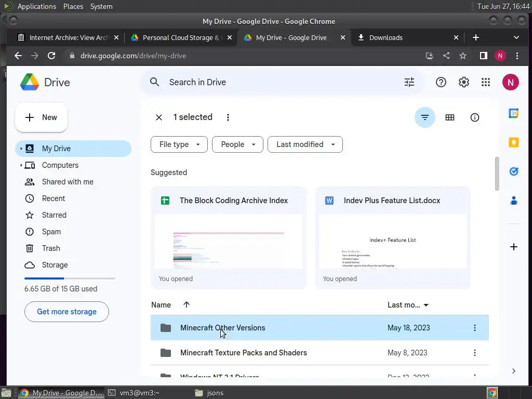Screen dimensions: 532x399
Task: Switch to vm3@vm3 terminal in taskbar
Action: (x=139, y=393)
